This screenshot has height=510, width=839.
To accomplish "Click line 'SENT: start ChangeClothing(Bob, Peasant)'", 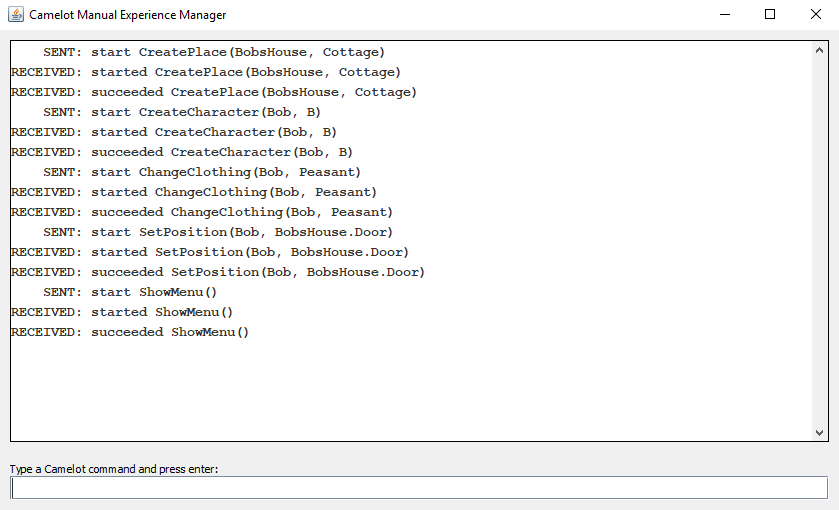I will pyautogui.click(x=202, y=172).
